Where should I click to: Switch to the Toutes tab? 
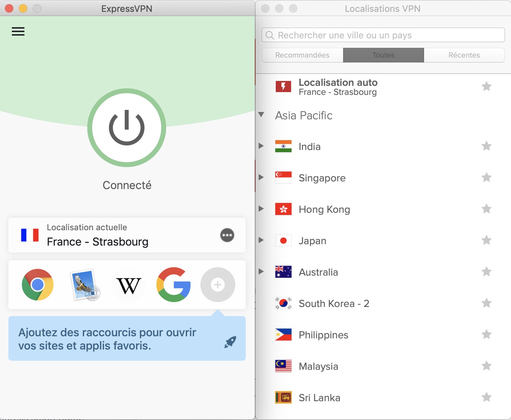(384, 55)
